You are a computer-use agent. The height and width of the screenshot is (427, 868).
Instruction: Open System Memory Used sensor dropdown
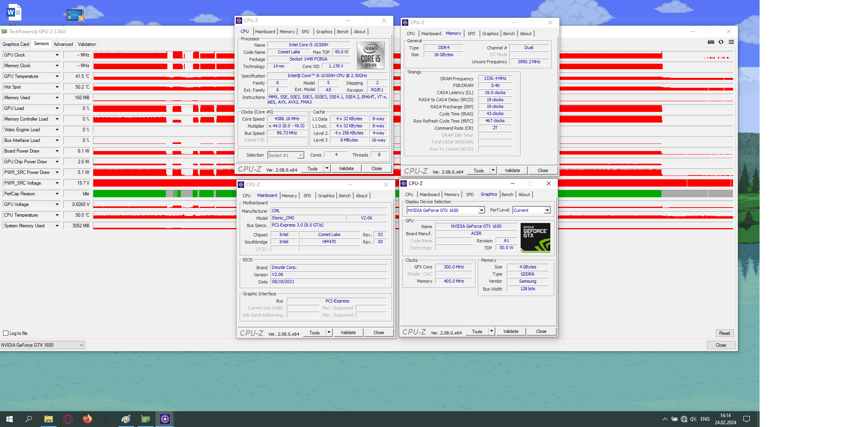click(x=57, y=226)
